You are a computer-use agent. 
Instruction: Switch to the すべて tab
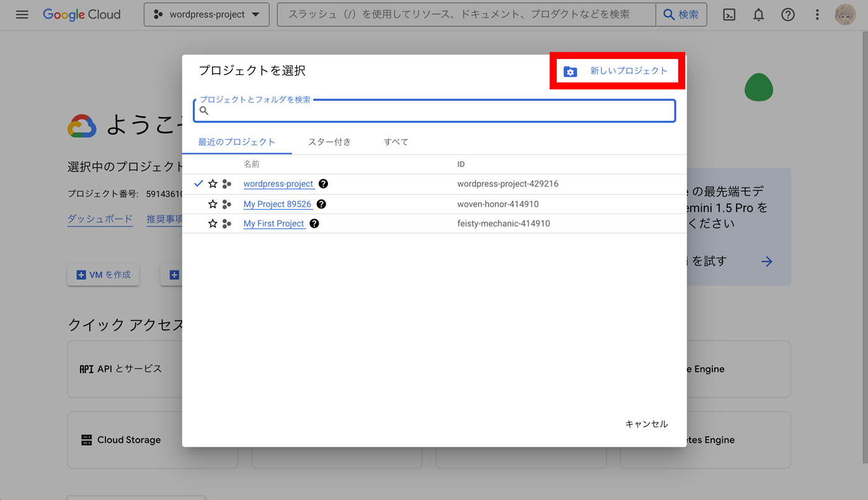pyautogui.click(x=395, y=141)
